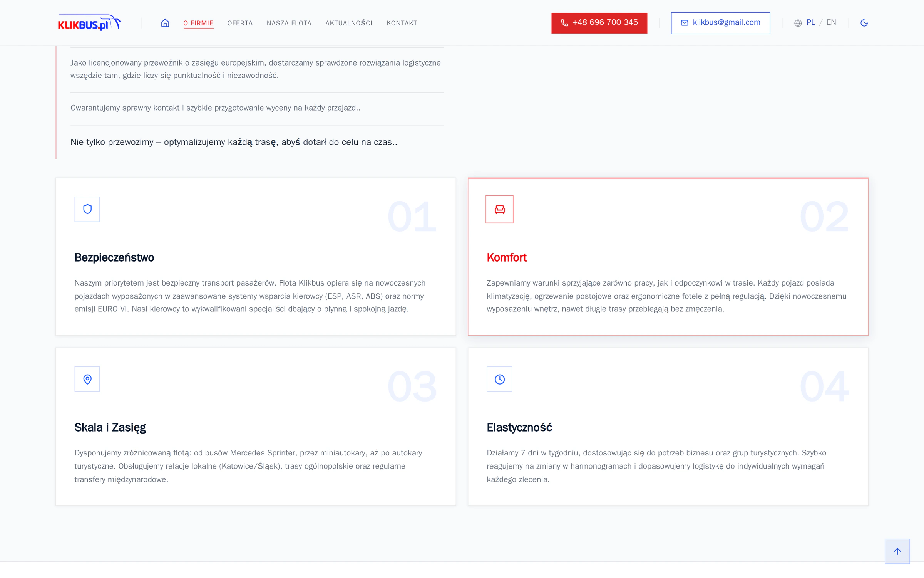Click the clock icon in the Elastyczność card
This screenshot has width=924, height=578.
tap(499, 379)
